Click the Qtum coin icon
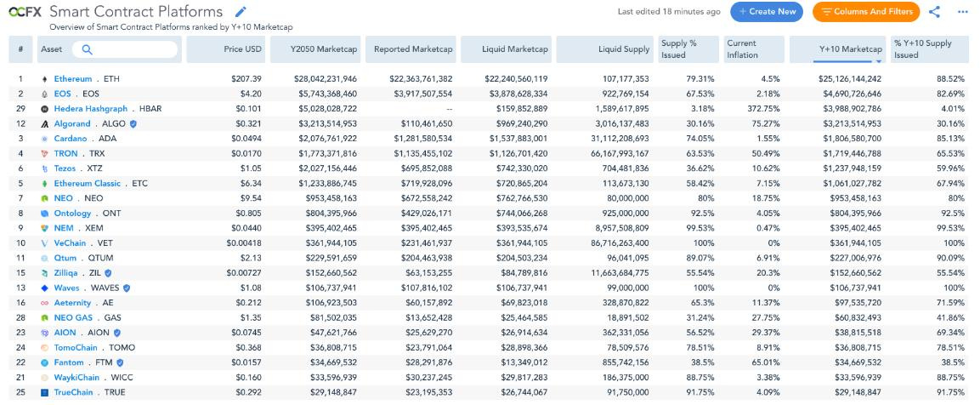Screen dimensions: 980x405 [x=44, y=258]
